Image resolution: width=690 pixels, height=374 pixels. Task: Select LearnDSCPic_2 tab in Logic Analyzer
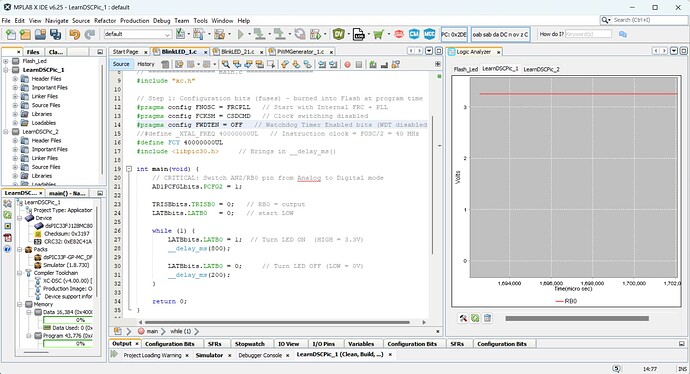point(541,70)
